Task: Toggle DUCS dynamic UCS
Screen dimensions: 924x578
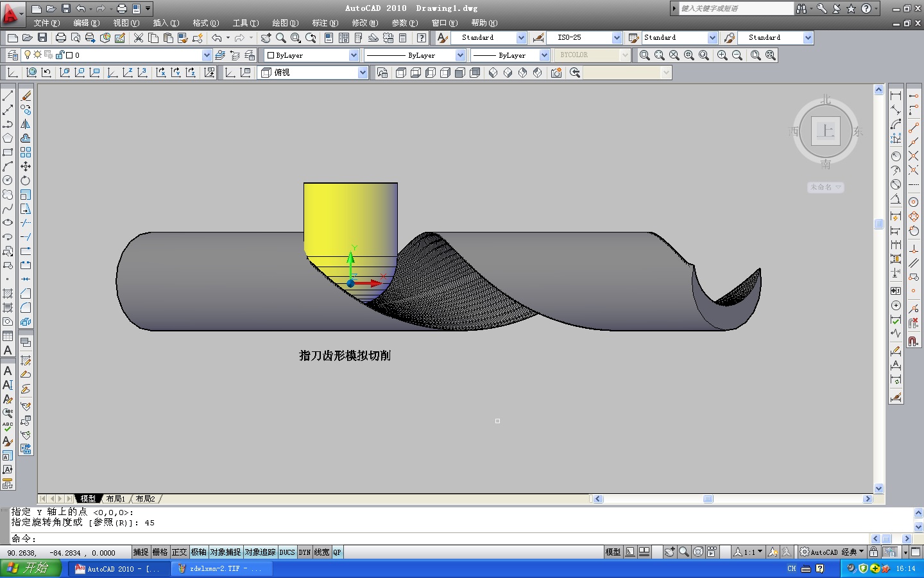Action: coord(287,552)
